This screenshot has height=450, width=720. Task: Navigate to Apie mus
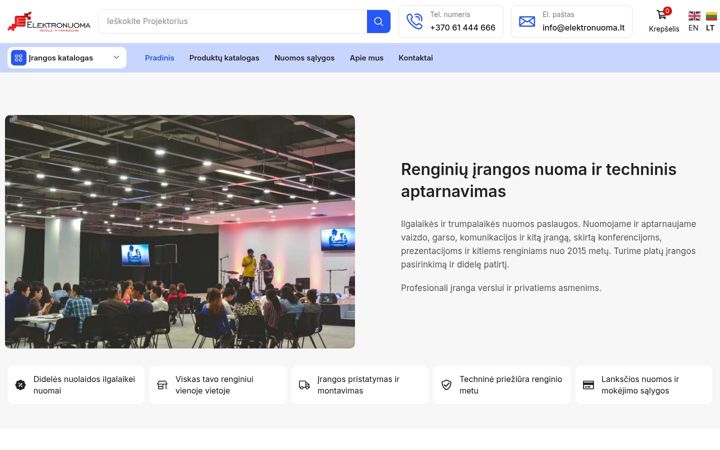[x=366, y=58]
